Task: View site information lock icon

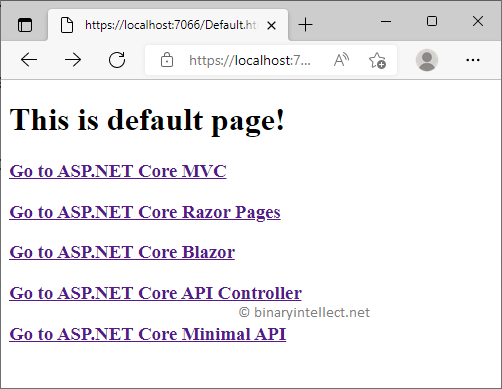Action: (x=167, y=60)
